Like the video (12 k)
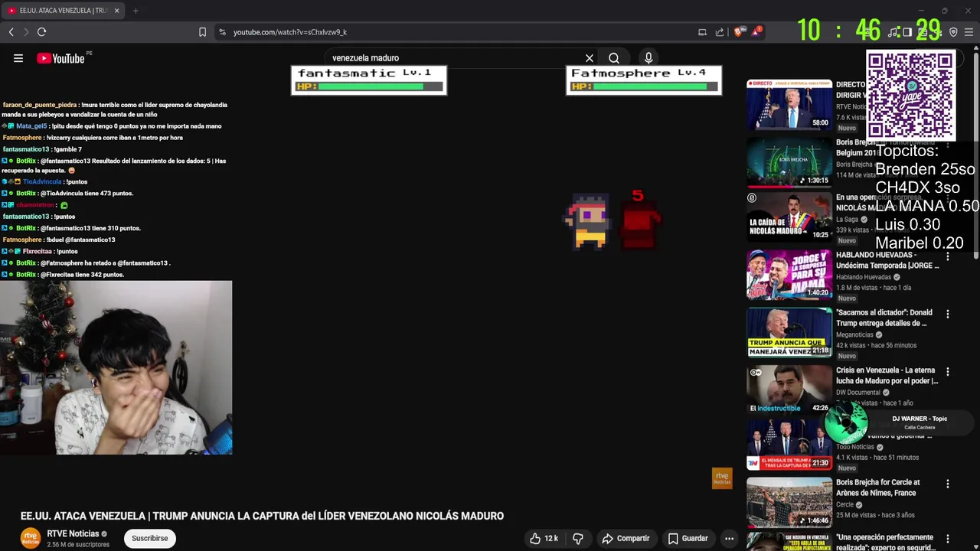 point(544,539)
